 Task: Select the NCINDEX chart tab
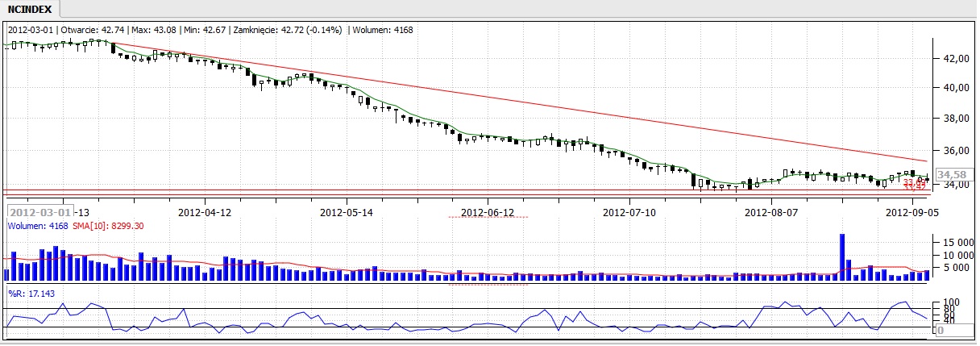click(x=29, y=9)
